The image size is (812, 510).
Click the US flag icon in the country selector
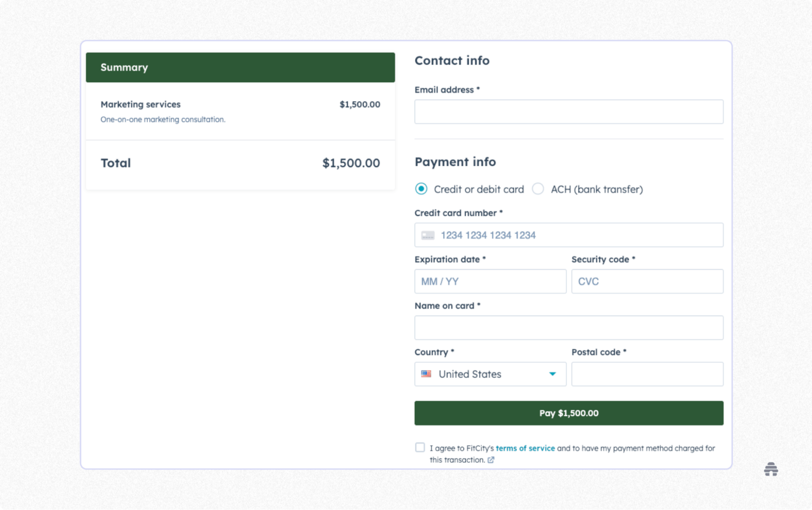pos(427,374)
